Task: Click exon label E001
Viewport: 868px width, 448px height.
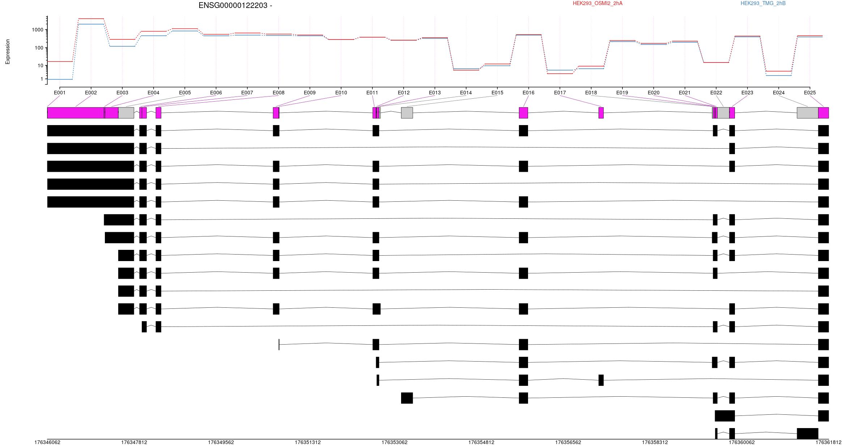Action: click(60, 93)
